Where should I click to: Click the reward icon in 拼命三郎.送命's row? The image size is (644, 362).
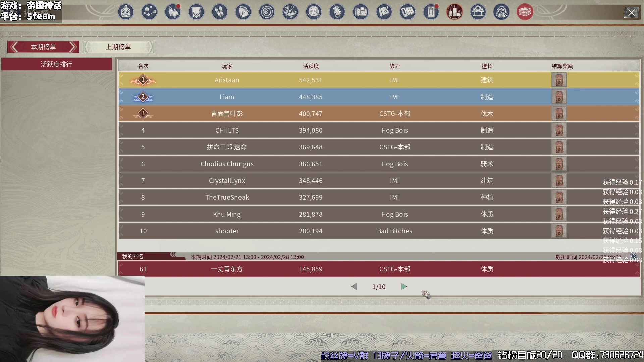click(559, 147)
